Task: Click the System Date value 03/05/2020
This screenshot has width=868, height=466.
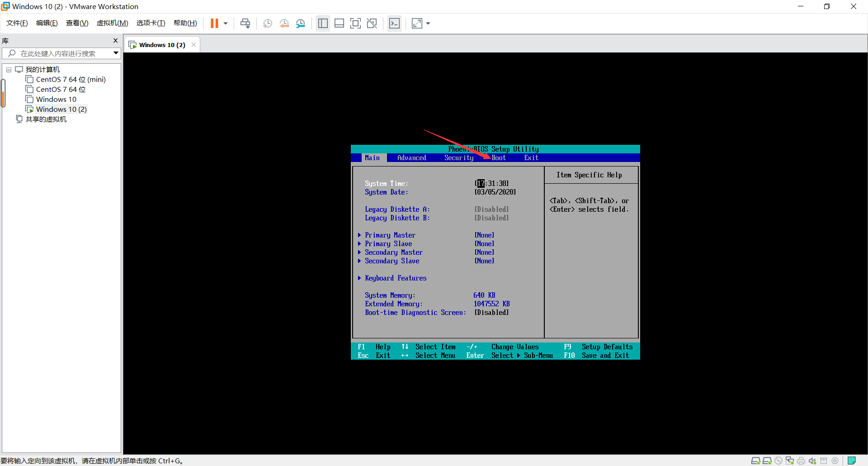Action: [495, 192]
